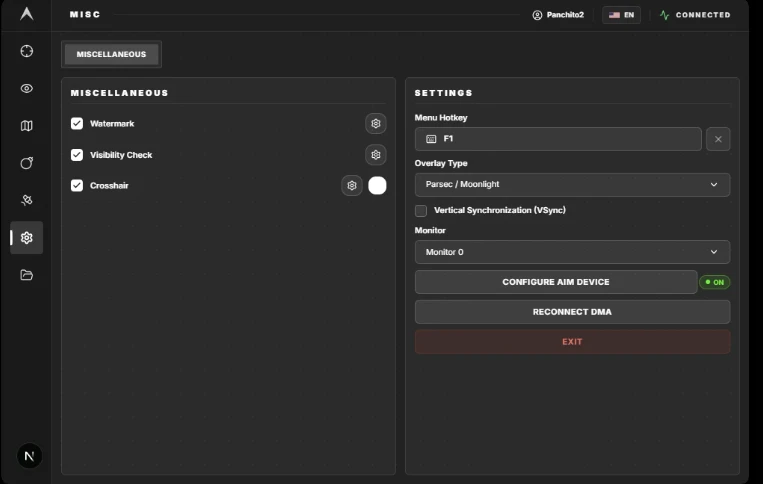Uncheck the Visibility Check checkbox
The height and width of the screenshot is (484, 763).
coord(77,155)
